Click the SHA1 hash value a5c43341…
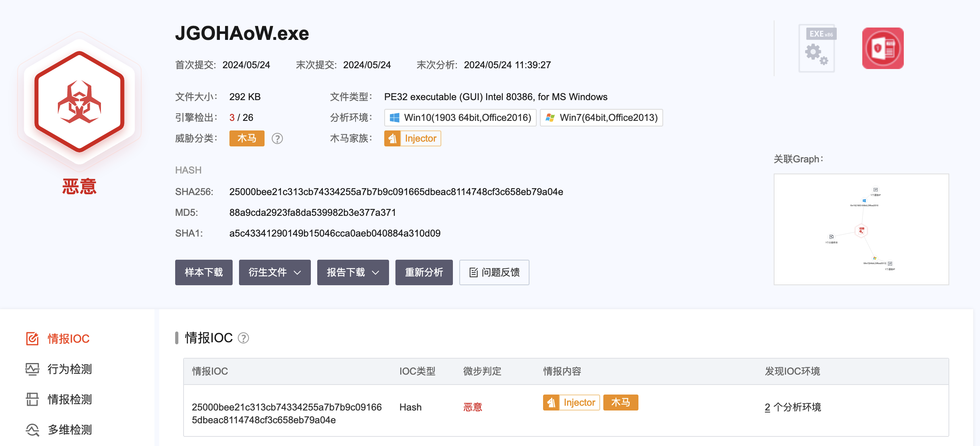The height and width of the screenshot is (446, 980). pos(335,233)
